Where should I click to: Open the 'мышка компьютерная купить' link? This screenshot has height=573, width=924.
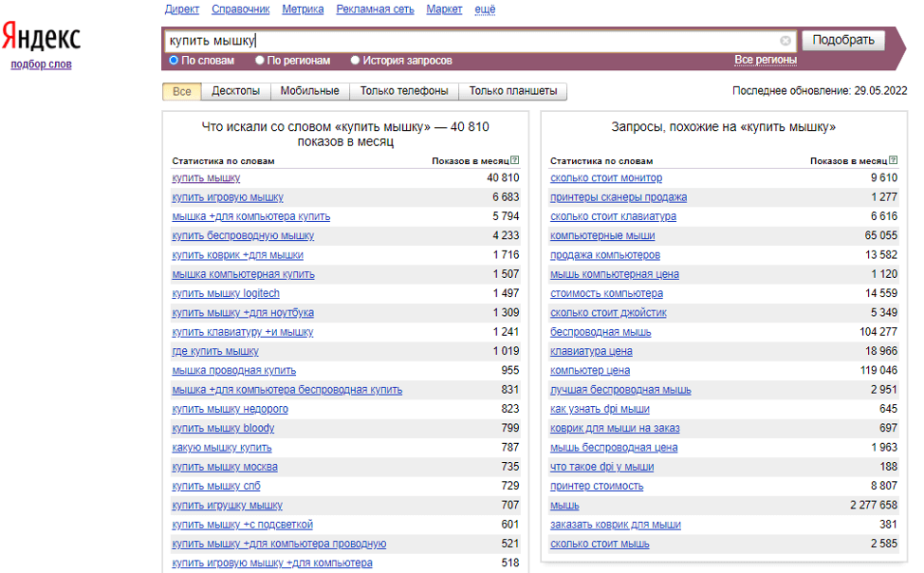point(244,274)
